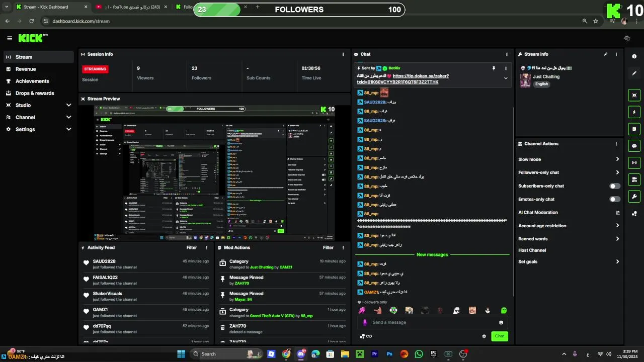Open Banned words settings chevron
Screen dimensions: 644x362
(x=617, y=239)
